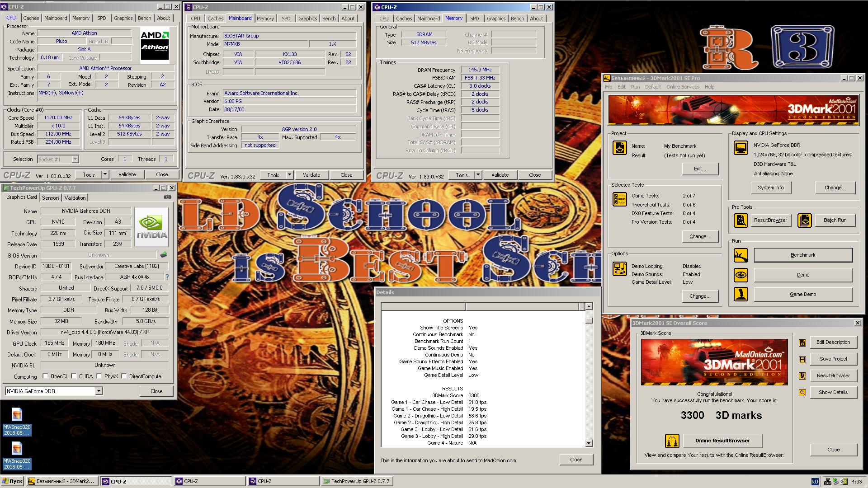868x488 pixels.
Task: Click the Display and CPU Settings monitor icon
Action: 741,148
